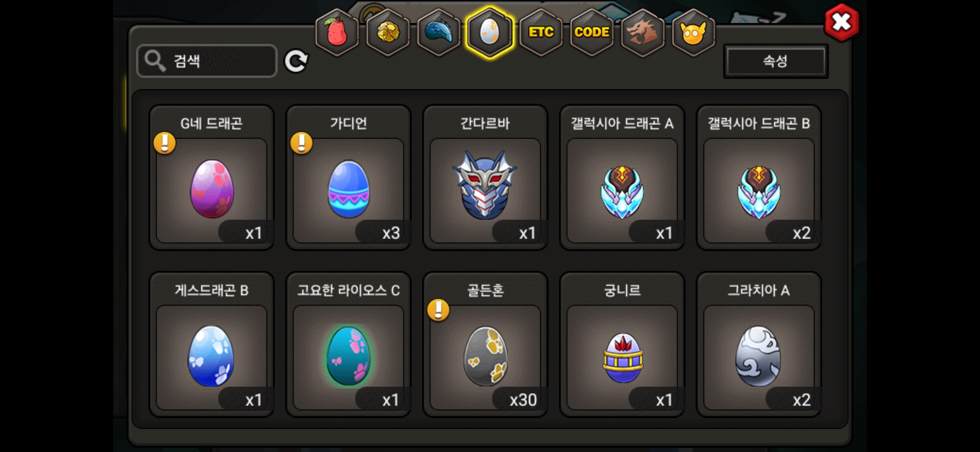This screenshot has width=980, height=452.
Task: Select the highlighted egg category tab
Action: click(490, 32)
